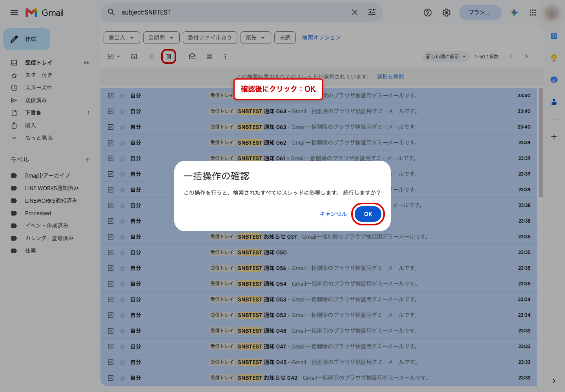Viewport: 565px width, 392px height.
Task: Click 選択を解除 link
Action: (x=390, y=77)
